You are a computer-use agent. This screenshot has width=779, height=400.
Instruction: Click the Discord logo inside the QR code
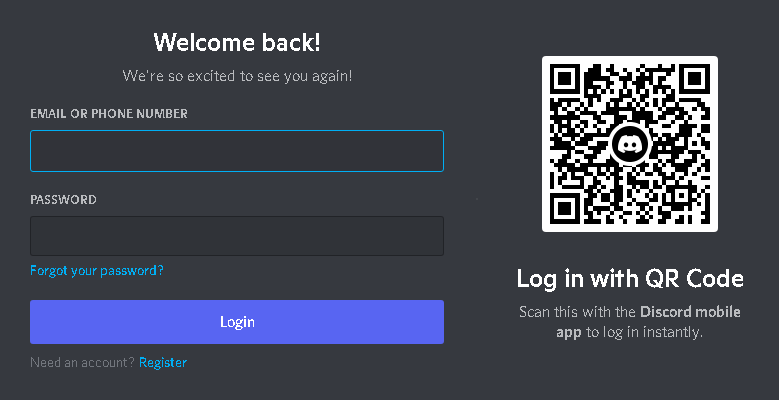point(629,144)
